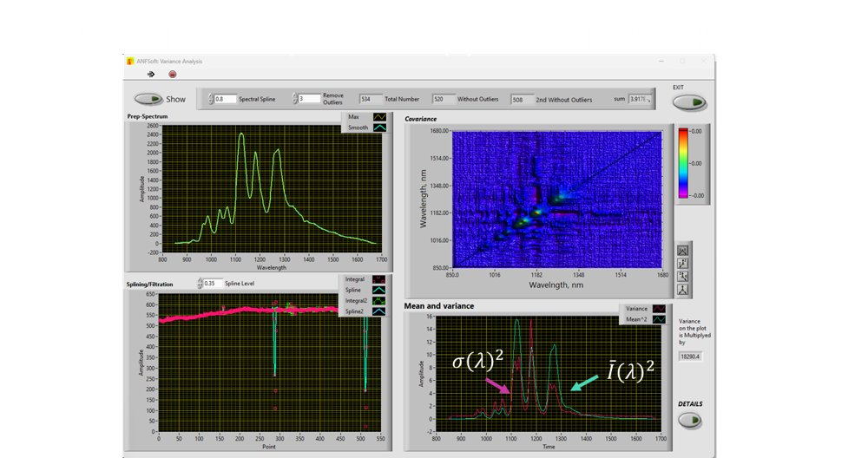Click the Variance legend label text
This screenshot has height=458, width=868.
[636, 309]
